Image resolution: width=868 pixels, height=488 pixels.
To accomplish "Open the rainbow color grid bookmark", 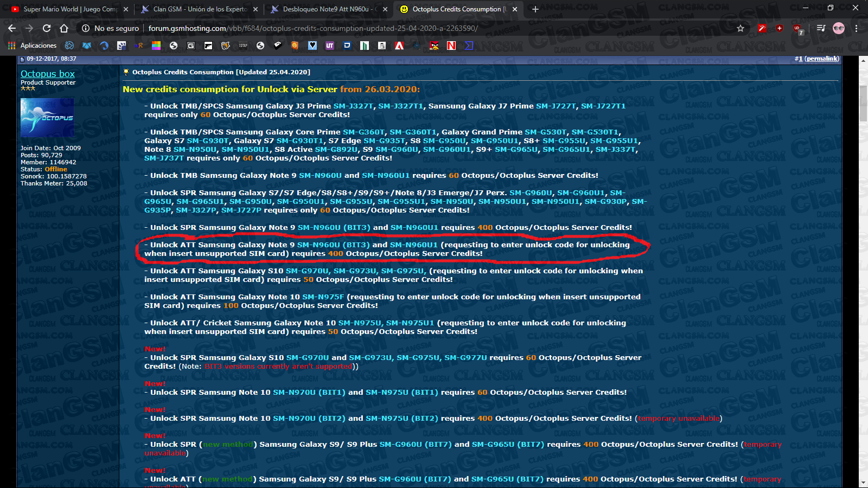I will click(x=156, y=46).
